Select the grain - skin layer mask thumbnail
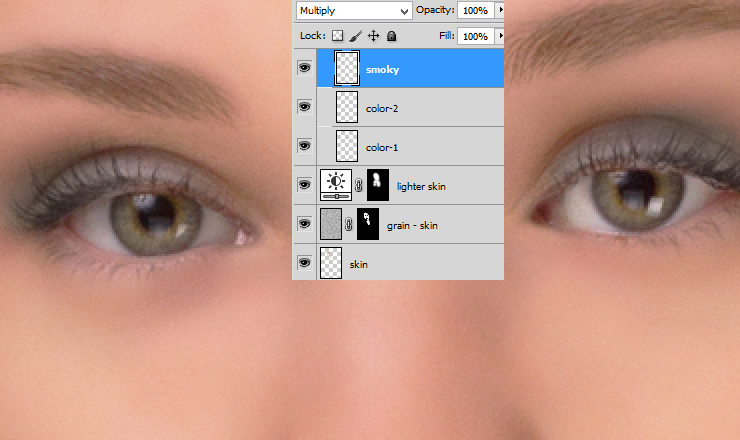 click(x=368, y=224)
